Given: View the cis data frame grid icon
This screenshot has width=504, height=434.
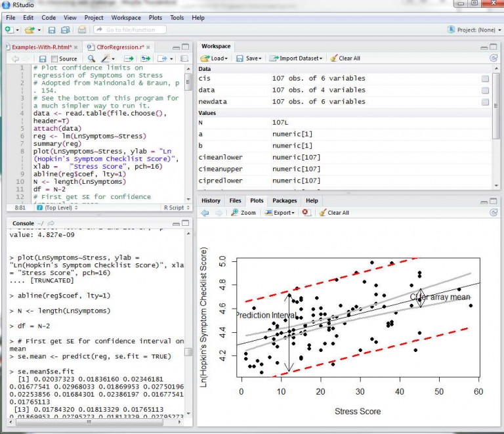Looking at the screenshot, I should 485,79.
